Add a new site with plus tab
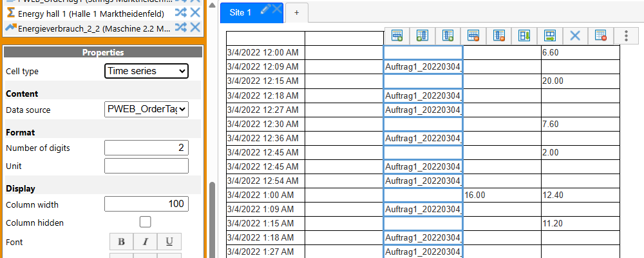Image resolution: width=644 pixels, height=258 pixels. tap(296, 12)
